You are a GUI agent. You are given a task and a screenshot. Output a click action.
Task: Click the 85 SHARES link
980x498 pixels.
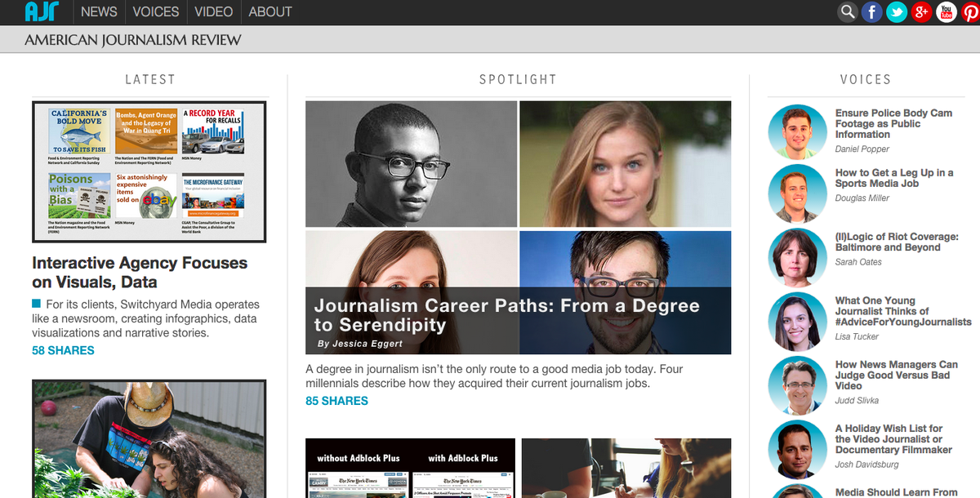coord(336,401)
